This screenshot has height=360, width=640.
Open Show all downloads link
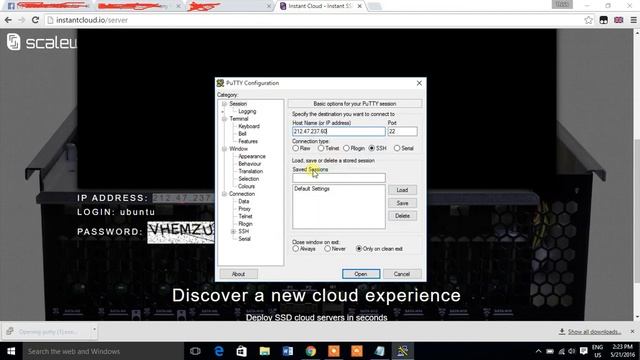click(594, 332)
